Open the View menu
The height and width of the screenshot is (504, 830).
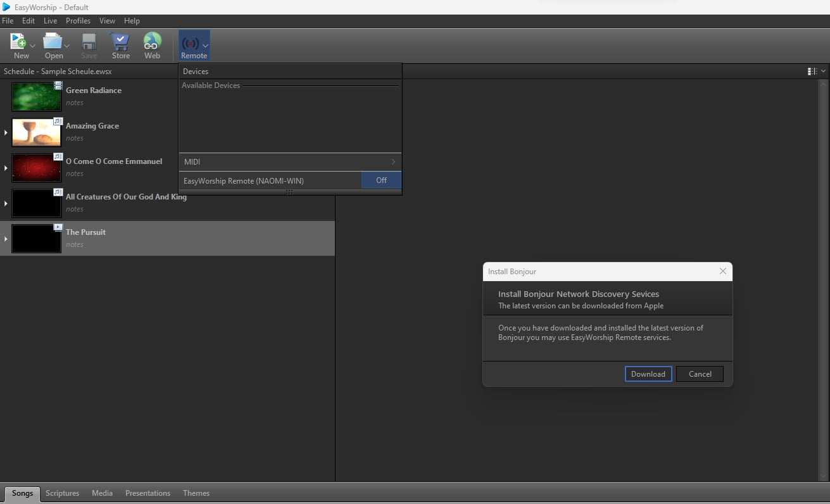107,21
